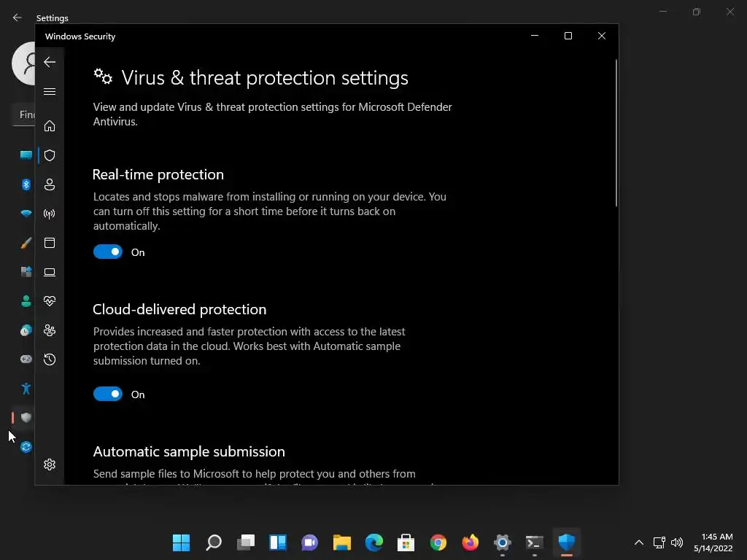Open Network & internet in Settings
The height and width of the screenshot is (560, 747).
pos(26,214)
